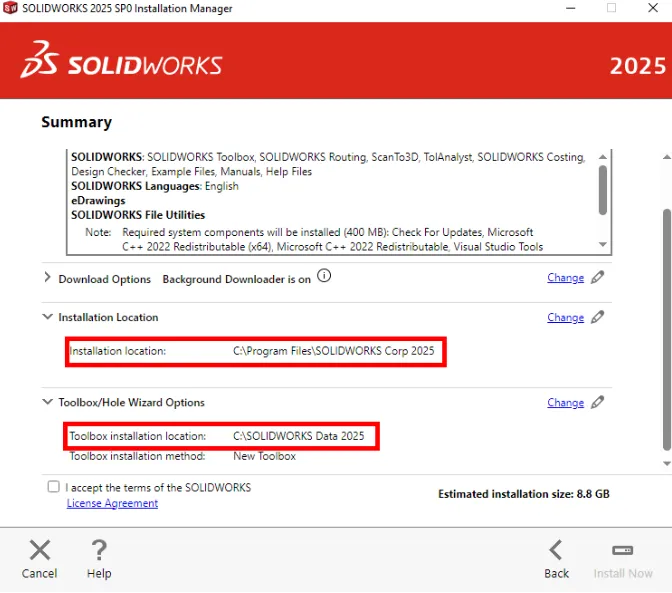Click the 3DS SOLIDWORKS logo in banner
The width and height of the screenshot is (672, 593).
(121, 60)
